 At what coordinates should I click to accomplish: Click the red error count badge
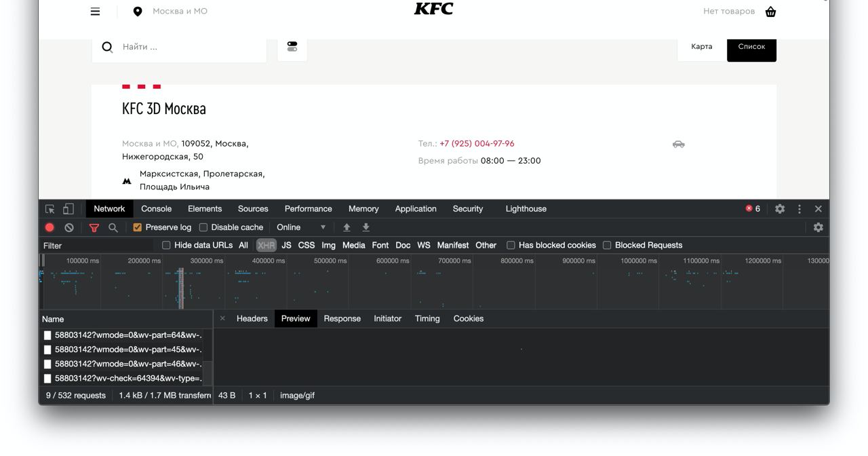point(753,209)
